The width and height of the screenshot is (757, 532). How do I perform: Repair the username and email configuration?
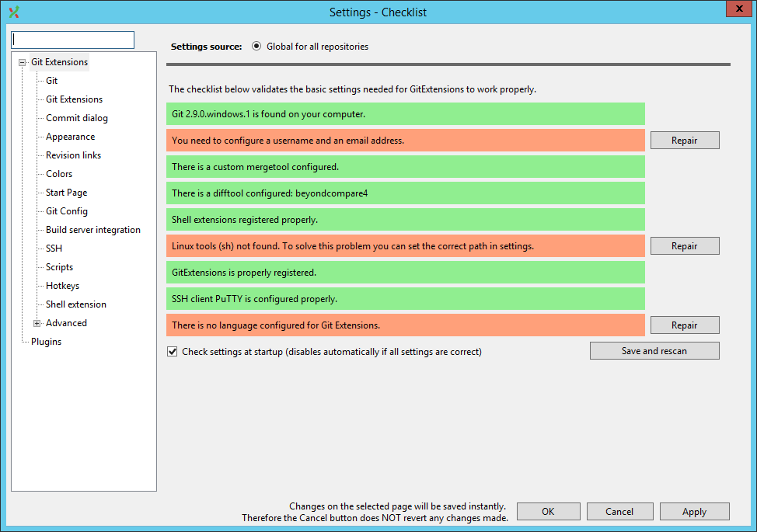click(685, 141)
